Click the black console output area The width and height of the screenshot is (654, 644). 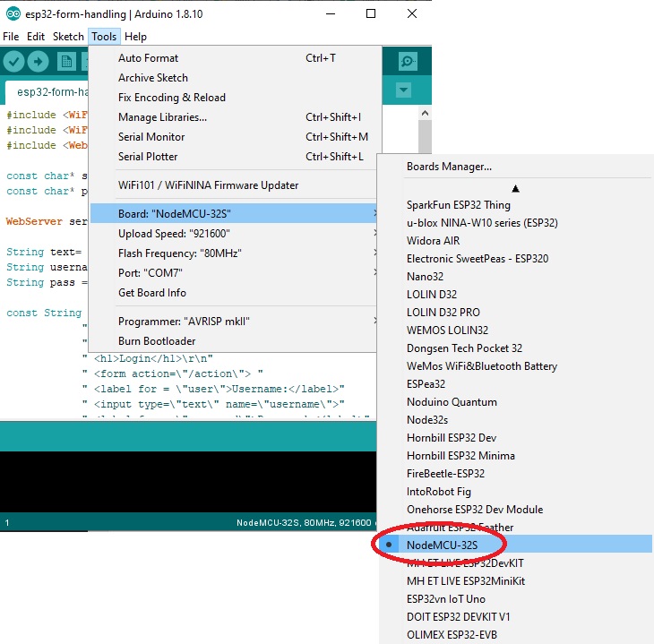pos(188,481)
